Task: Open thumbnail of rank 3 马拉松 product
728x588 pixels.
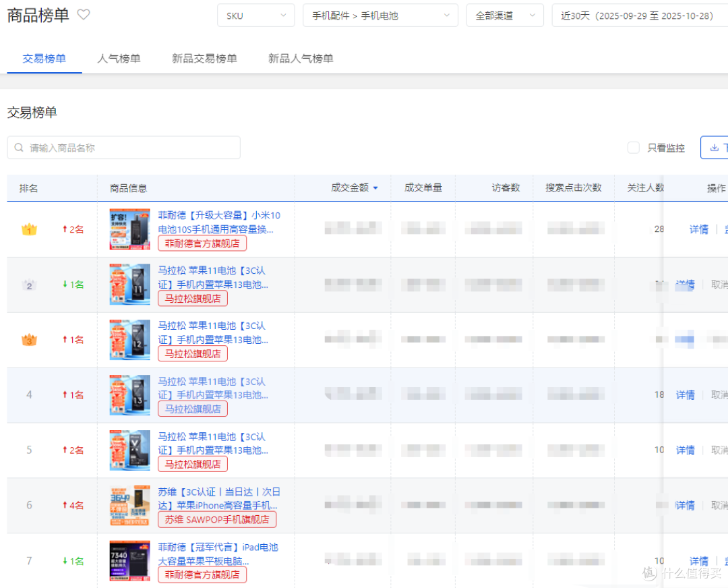Action: 129,340
